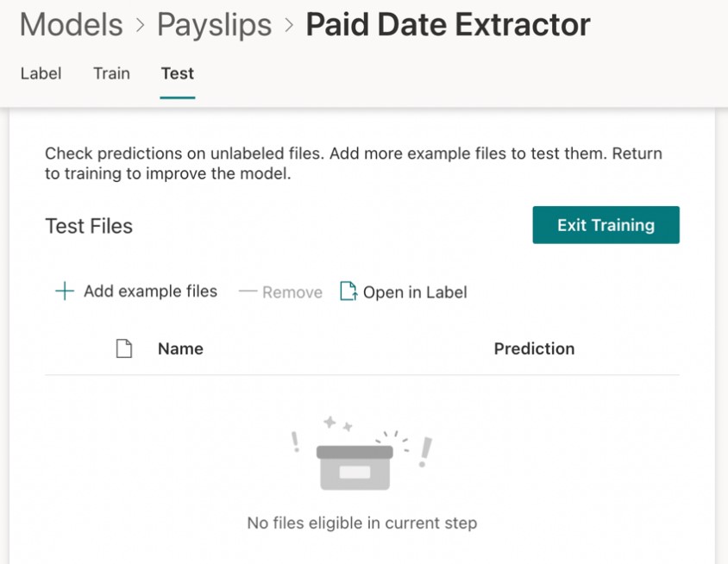
Task: Navigate to Models via breadcrumb
Action: pyautogui.click(x=70, y=24)
